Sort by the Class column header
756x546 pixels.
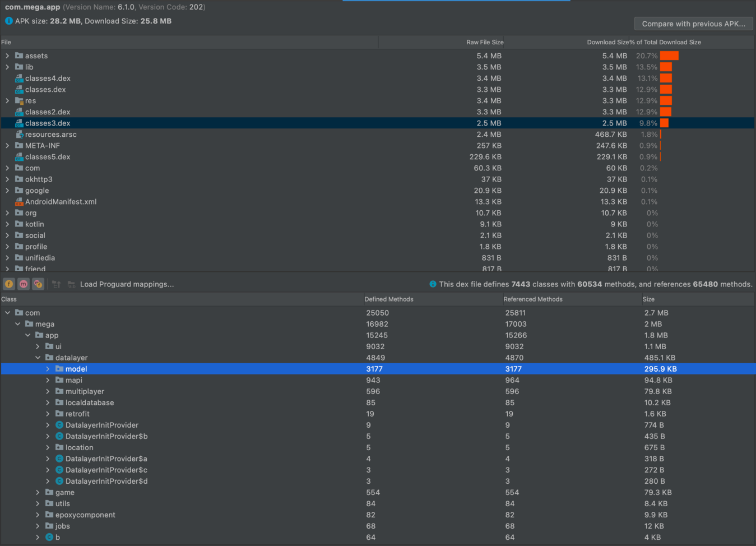click(x=181, y=299)
